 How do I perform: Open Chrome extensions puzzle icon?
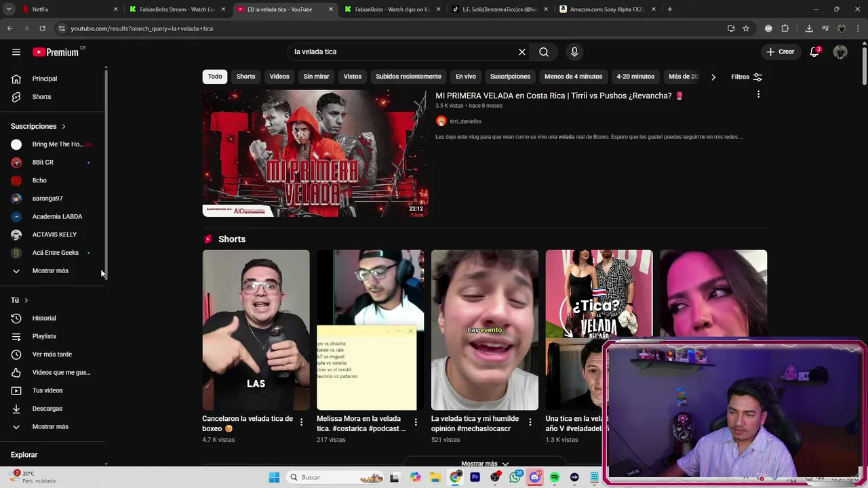785,28
